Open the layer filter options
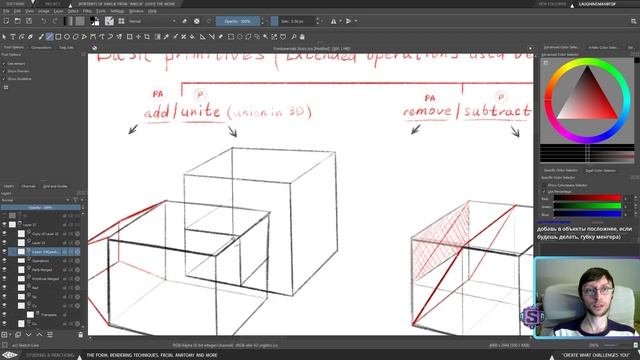 pos(76,200)
